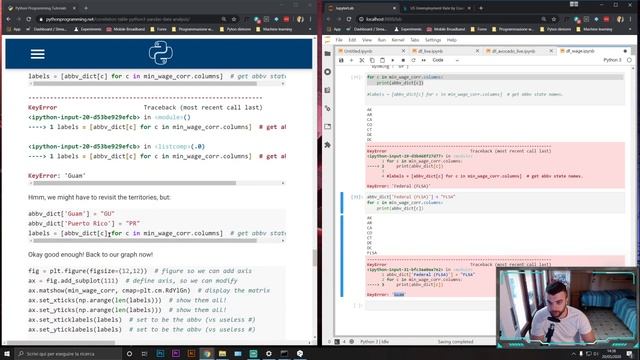Switch to US Unemployment Rate browser tab
The width and height of the screenshot is (640, 360).
coord(437,8)
